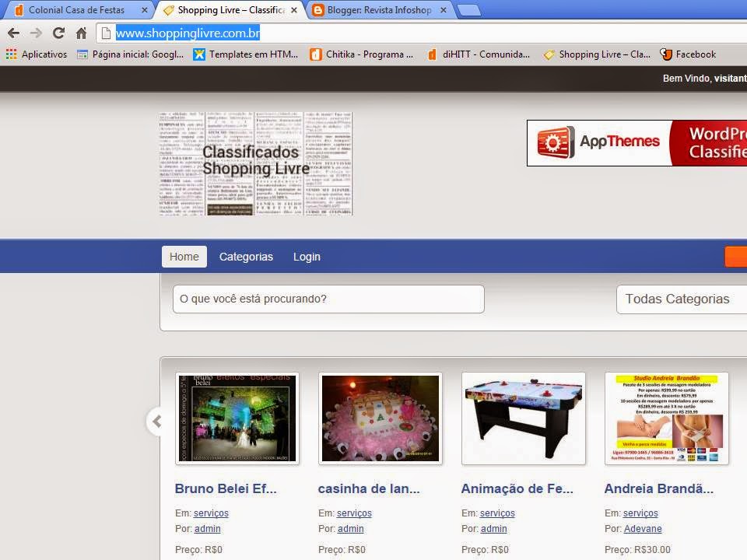Click serviços link under Animação de Fe
This screenshot has height=560, width=747.
(497, 513)
